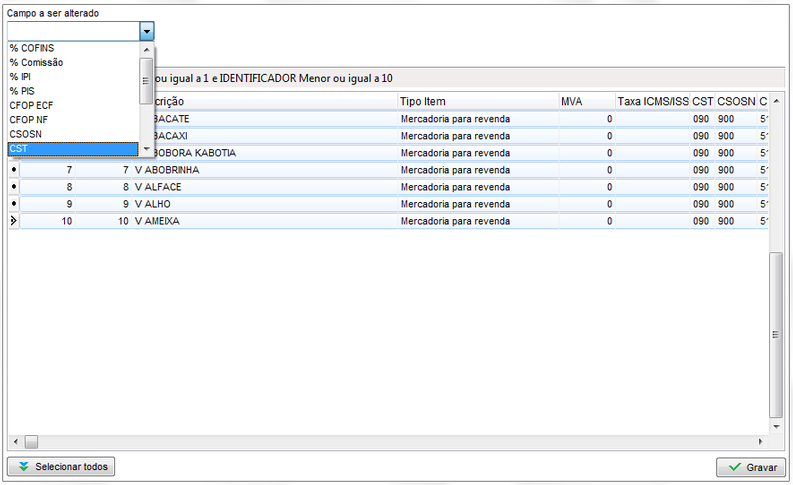This screenshot has width=793, height=485.
Task: Click the current-row arrow beside V AMEIXA
Action: tap(13, 221)
